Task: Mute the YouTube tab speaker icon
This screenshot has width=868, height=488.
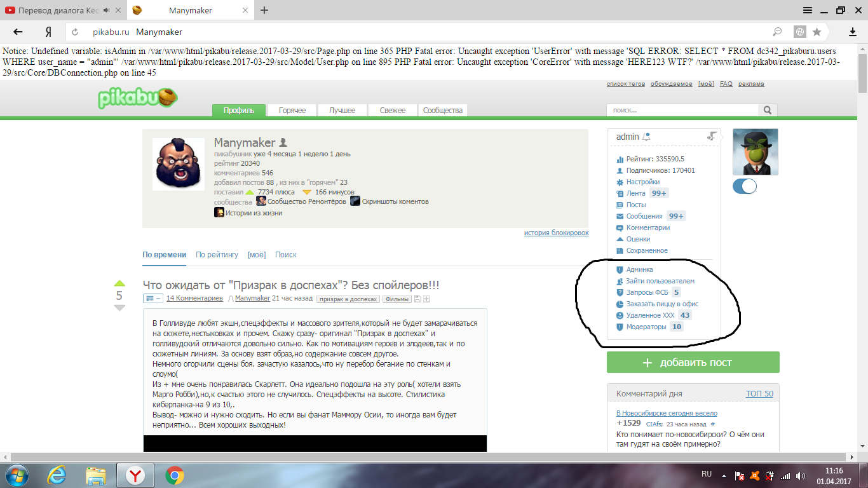Action: (106, 10)
